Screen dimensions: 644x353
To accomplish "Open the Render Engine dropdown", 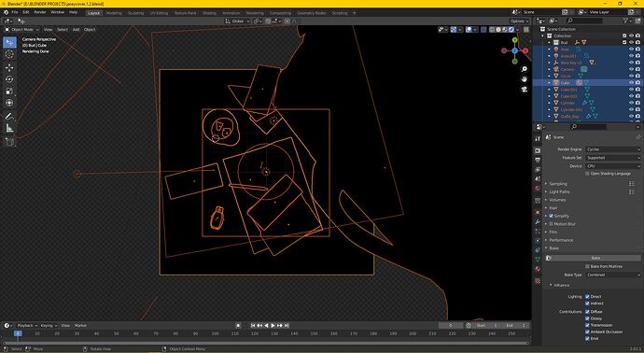I will click(612, 149).
